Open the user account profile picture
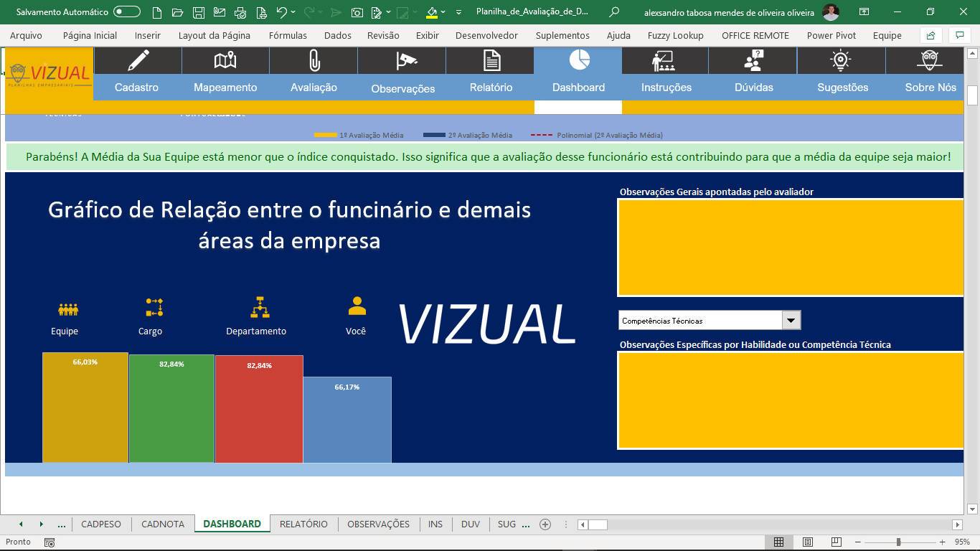The height and width of the screenshot is (551, 980). point(831,12)
